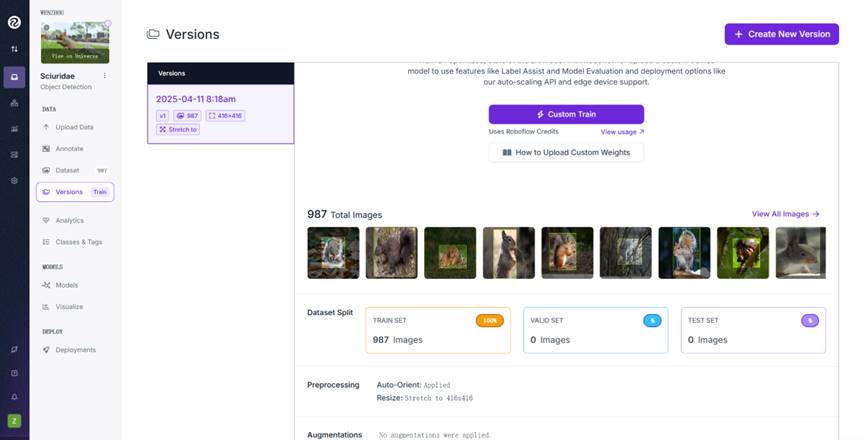Open the eighth thumbnail in image row
This screenshot has height=440, width=865.
[x=743, y=253]
